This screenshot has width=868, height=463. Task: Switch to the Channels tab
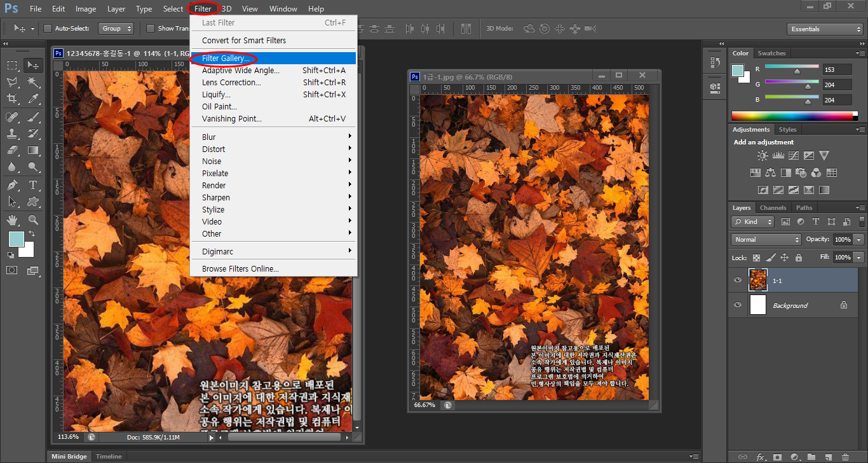[773, 208]
